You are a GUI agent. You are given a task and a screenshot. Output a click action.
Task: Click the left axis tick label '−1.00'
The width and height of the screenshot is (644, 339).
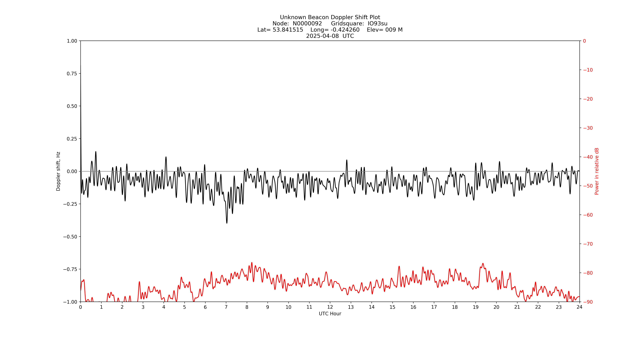click(70, 302)
